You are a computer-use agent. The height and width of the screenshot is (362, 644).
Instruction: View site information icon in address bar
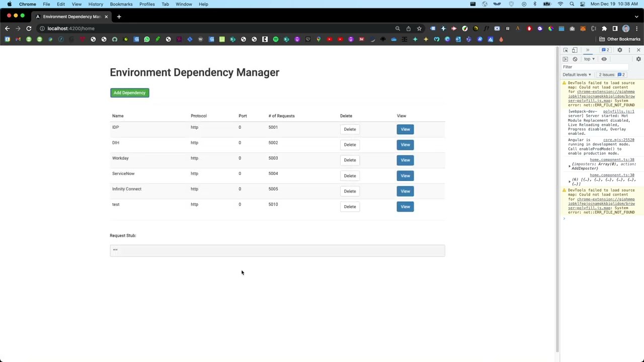[42, 29]
